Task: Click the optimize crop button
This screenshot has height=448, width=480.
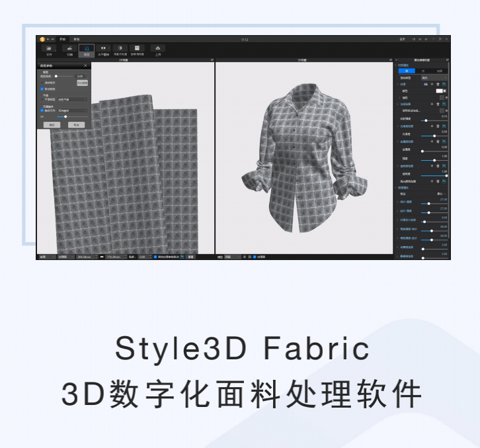Action: pos(82,83)
